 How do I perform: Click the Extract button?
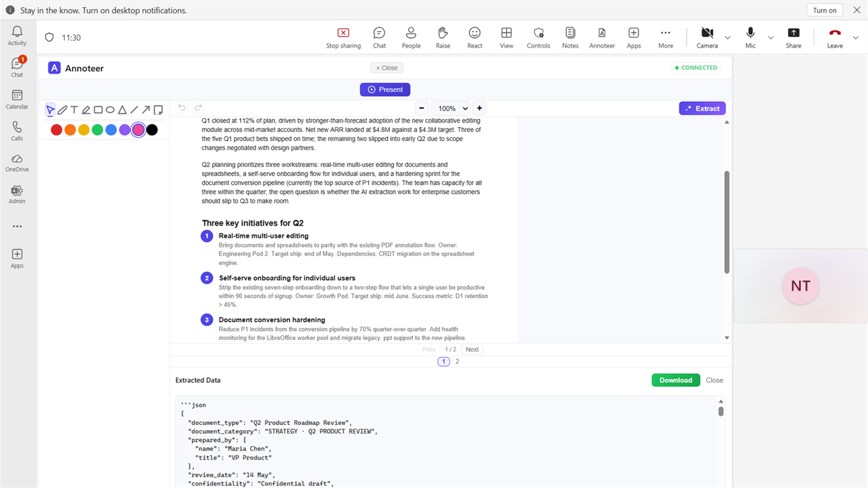(x=702, y=108)
